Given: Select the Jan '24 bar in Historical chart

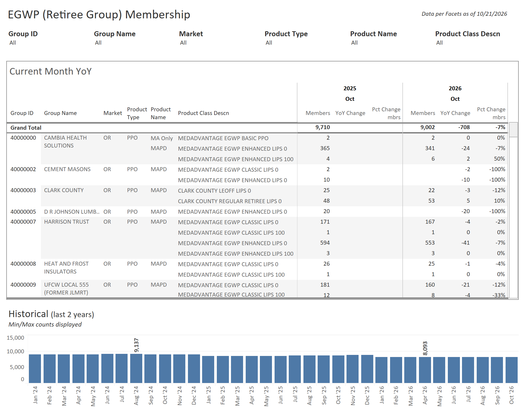Looking at the screenshot, I should (35, 369).
